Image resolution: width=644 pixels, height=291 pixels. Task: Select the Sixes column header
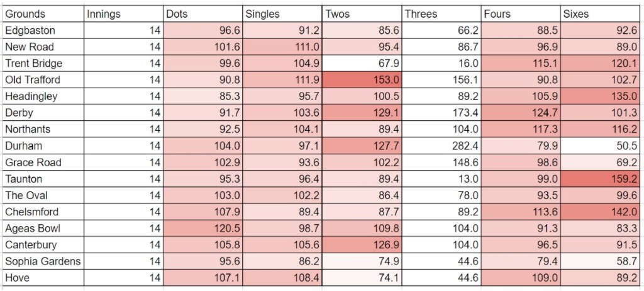[x=601, y=13]
